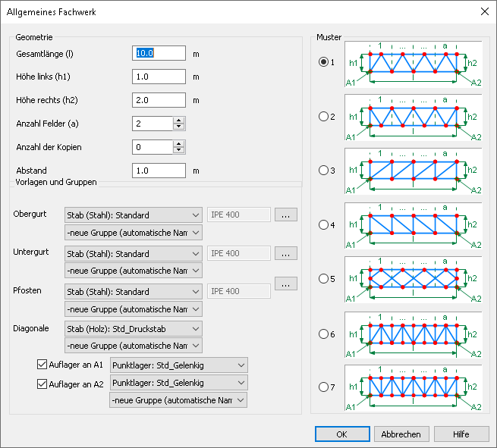Open the Auflager A1 Punktlager dropdown
Viewport: 497px width, 448px height.
[178, 365]
